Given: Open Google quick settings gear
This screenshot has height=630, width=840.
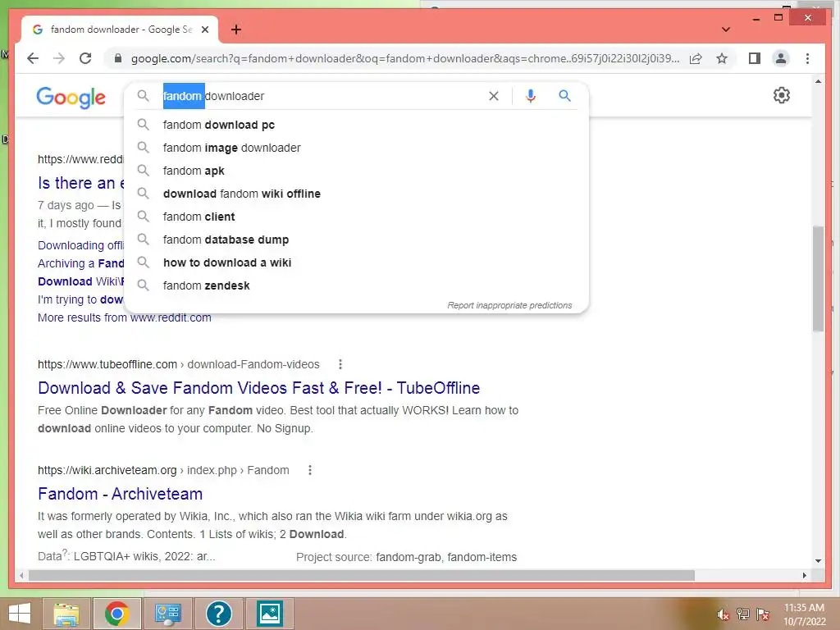Looking at the screenshot, I should tap(781, 95).
